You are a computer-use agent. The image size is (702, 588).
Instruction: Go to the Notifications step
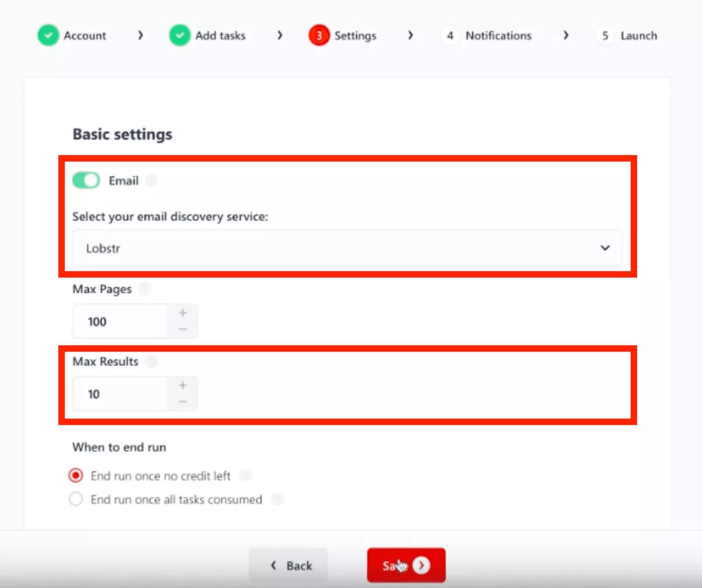click(487, 35)
